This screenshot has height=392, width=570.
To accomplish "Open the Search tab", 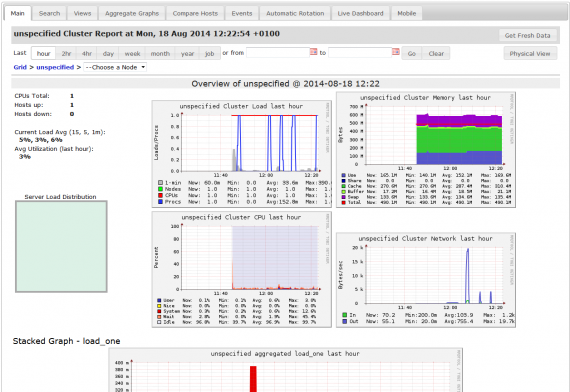I will [x=49, y=13].
